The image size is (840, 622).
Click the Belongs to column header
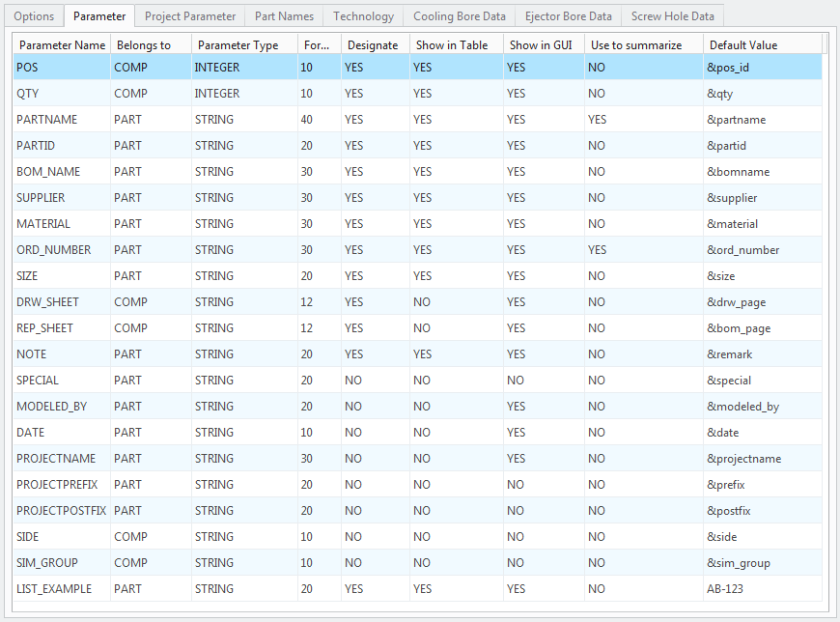[143, 45]
